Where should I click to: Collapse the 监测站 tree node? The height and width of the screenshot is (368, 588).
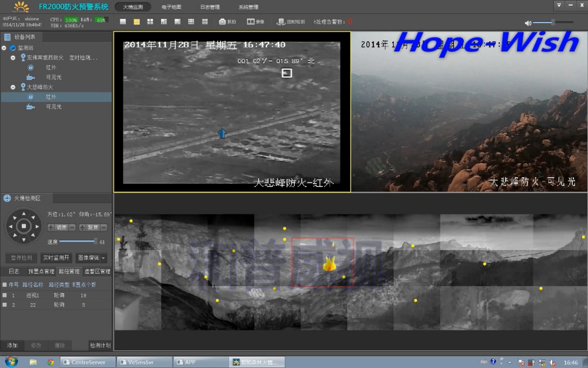pyautogui.click(x=4, y=48)
